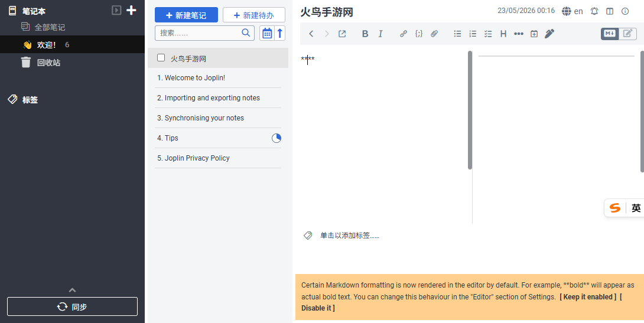Toggle editor layout split-view icon

pos(610,11)
